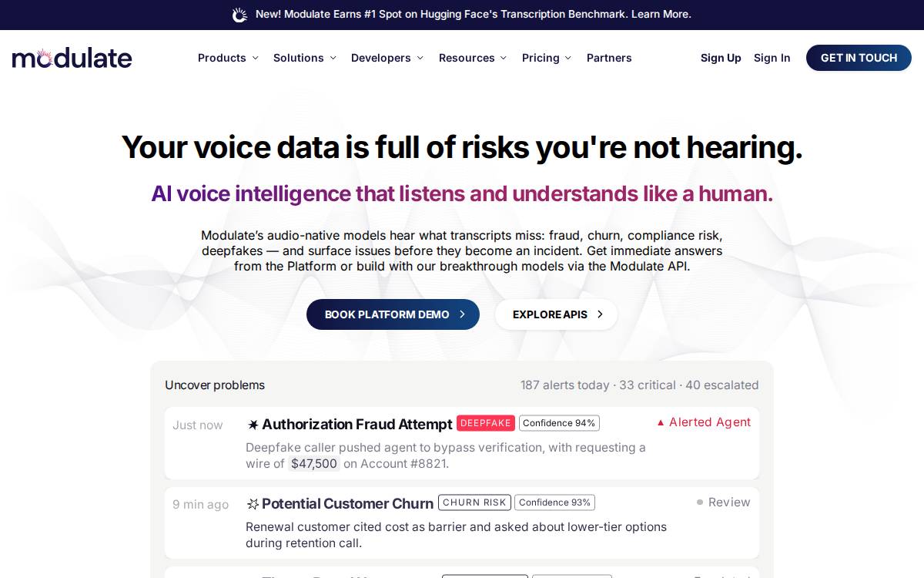Open the Resources menu
Screen dimensions: 924x578
pos(467,58)
